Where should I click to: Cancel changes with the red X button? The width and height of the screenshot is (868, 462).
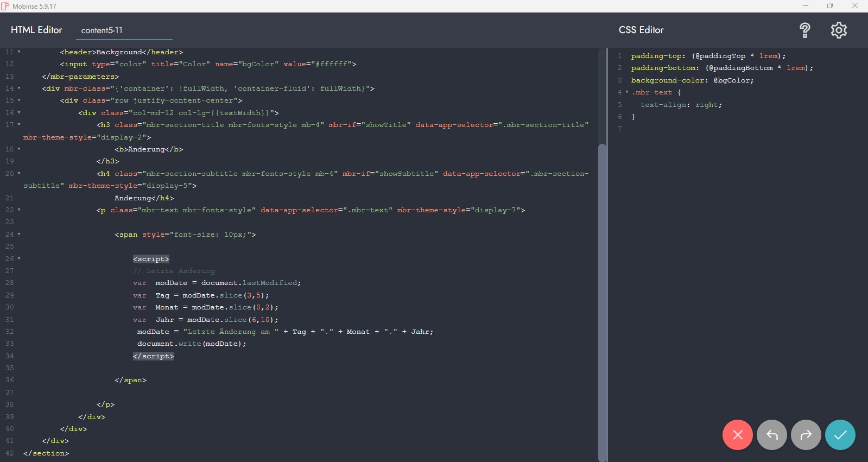tap(737, 435)
